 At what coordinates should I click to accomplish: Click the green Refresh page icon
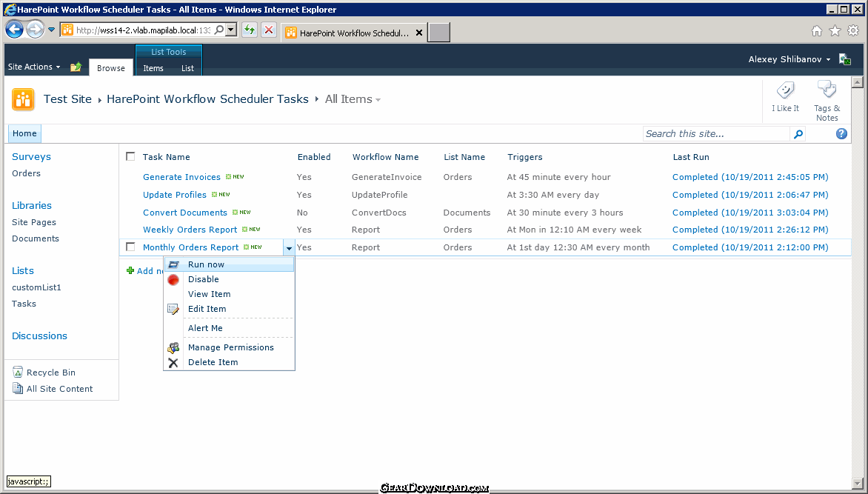pos(250,30)
